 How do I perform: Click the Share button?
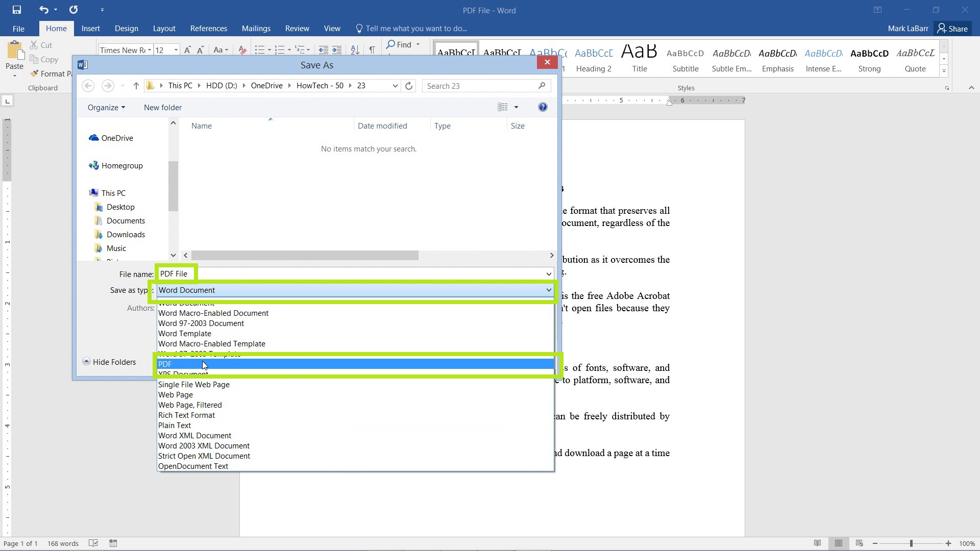tap(953, 28)
